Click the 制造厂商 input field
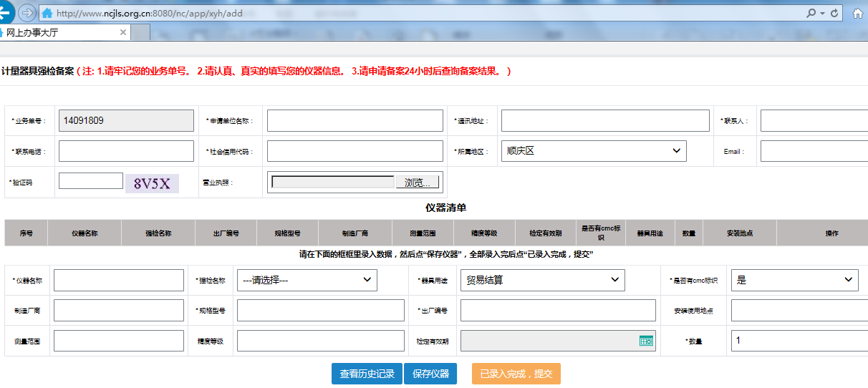The height and width of the screenshot is (388, 868). [x=119, y=310]
